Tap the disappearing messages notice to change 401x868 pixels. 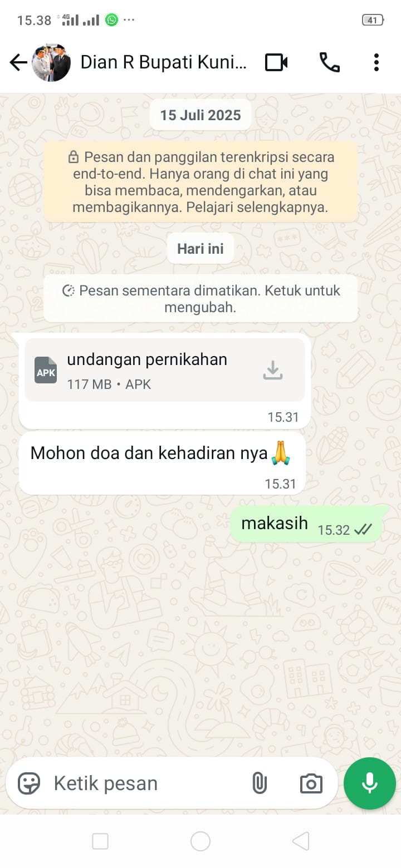click(200, 299)
